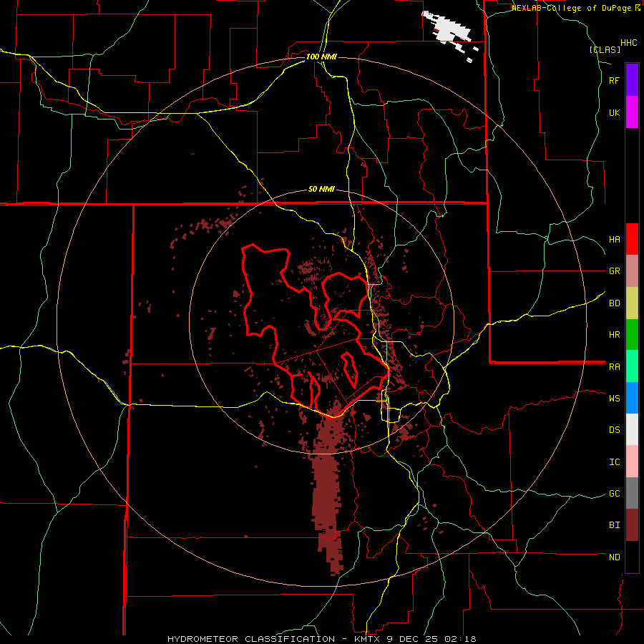Click the HA legend label
Image resolution: width=644 pixels, height=644 pixels.
(x=614, y=239)
